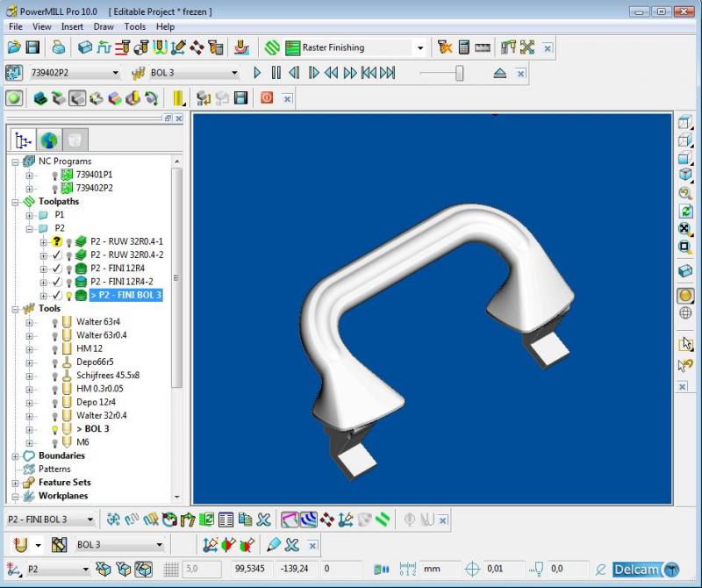Toggle light bulb for M6 tool
The height and width of the screenshot is (588, 702).
[x=54, y=443]
